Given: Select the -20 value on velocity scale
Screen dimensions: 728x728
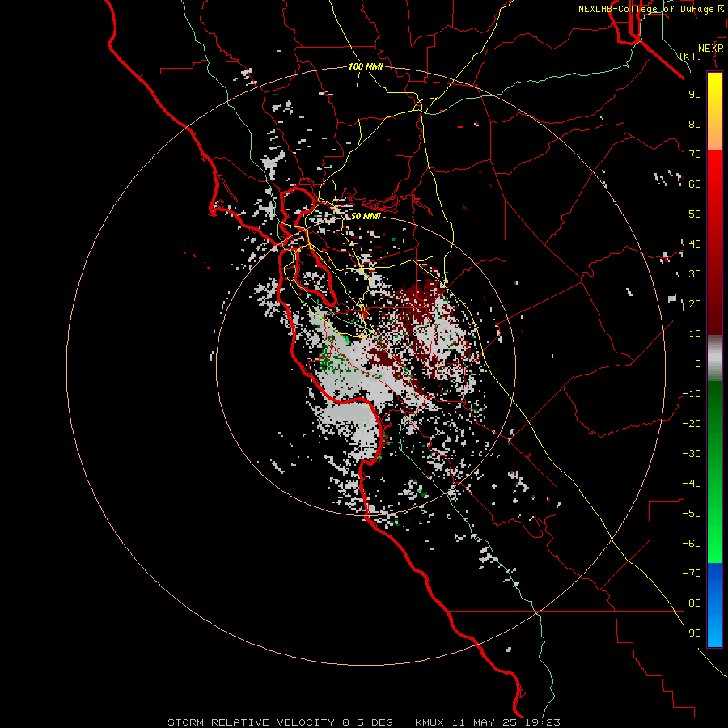Looking at the screenshot, I should [692, 423].
